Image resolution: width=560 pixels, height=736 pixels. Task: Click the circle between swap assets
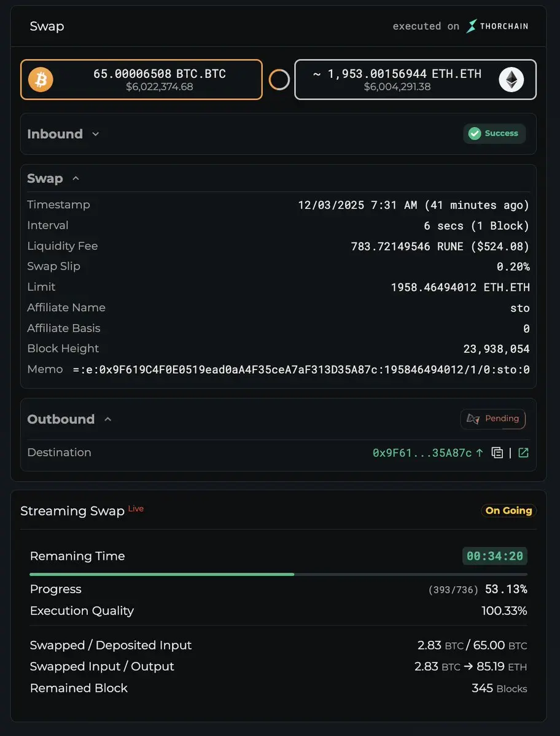coord(279,80)
